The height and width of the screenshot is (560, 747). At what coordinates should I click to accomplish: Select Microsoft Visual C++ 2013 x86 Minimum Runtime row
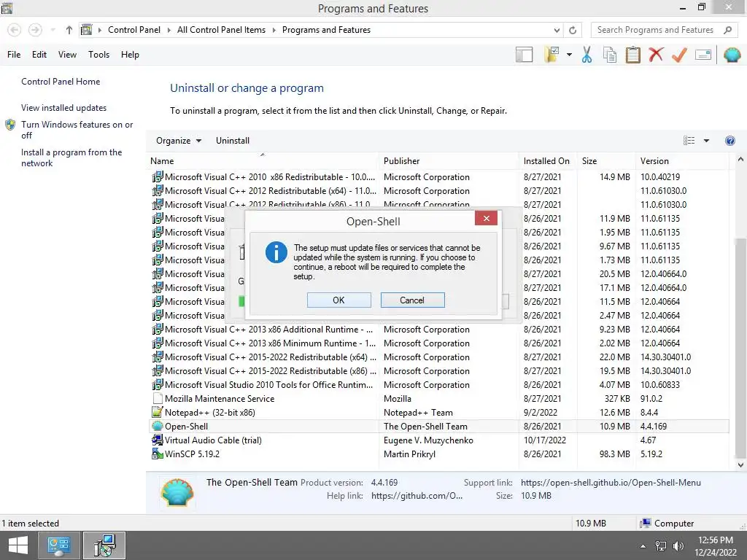(x=438, y=343)
